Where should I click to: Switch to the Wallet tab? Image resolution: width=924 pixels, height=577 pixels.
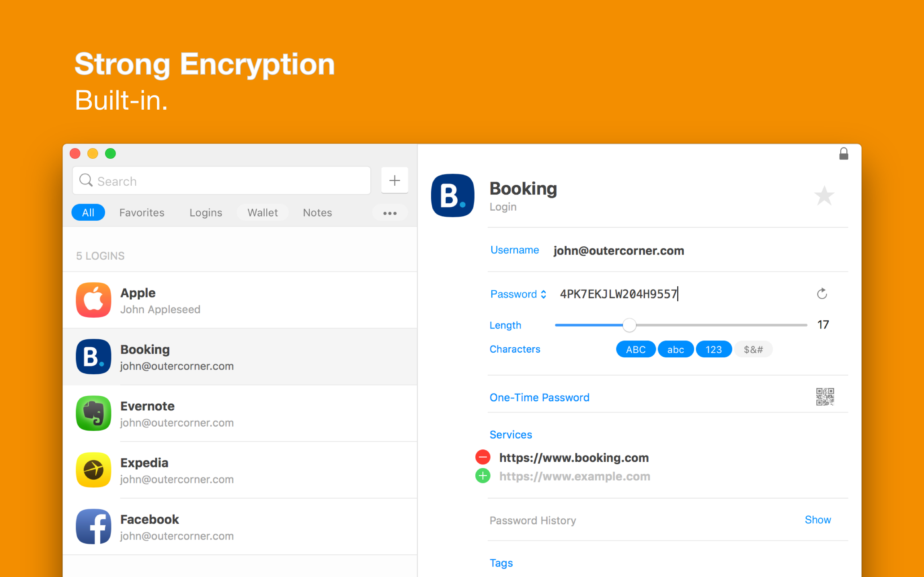coord(262,212)
